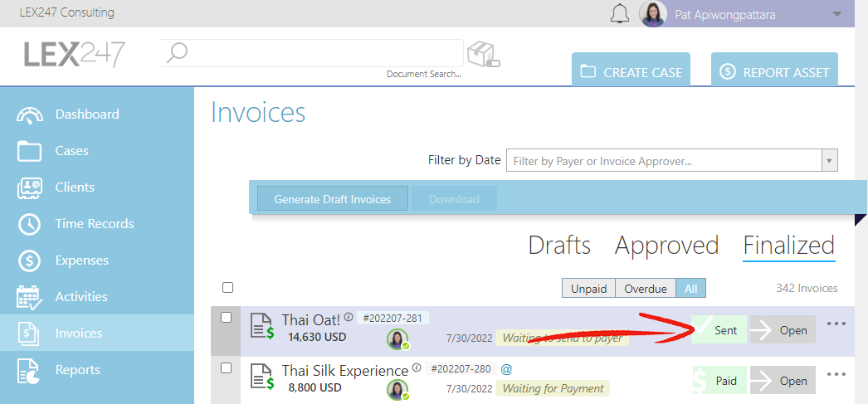Screen dimensions: 868x404
Task: Click the Invoices document icon in sidebar
Action: click(27, 333)
